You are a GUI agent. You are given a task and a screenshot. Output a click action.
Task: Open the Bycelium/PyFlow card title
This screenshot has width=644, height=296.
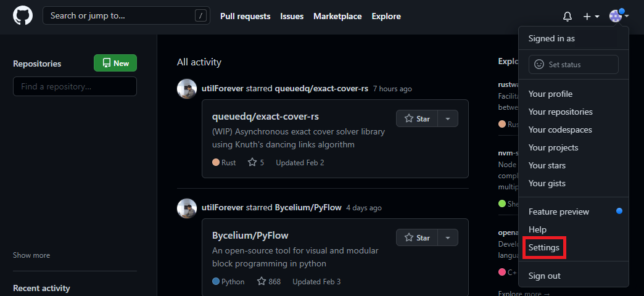(250, 236)
